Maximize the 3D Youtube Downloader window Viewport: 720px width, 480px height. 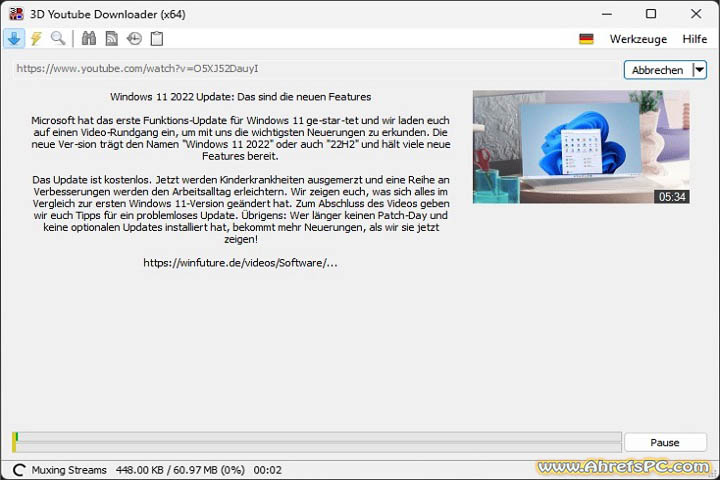651,14
